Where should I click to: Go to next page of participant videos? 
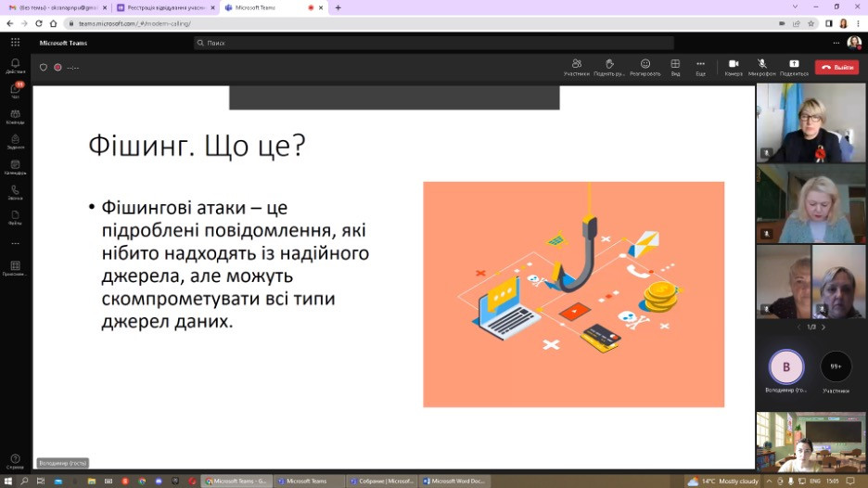pyautogui.click(x=823, y=327)
